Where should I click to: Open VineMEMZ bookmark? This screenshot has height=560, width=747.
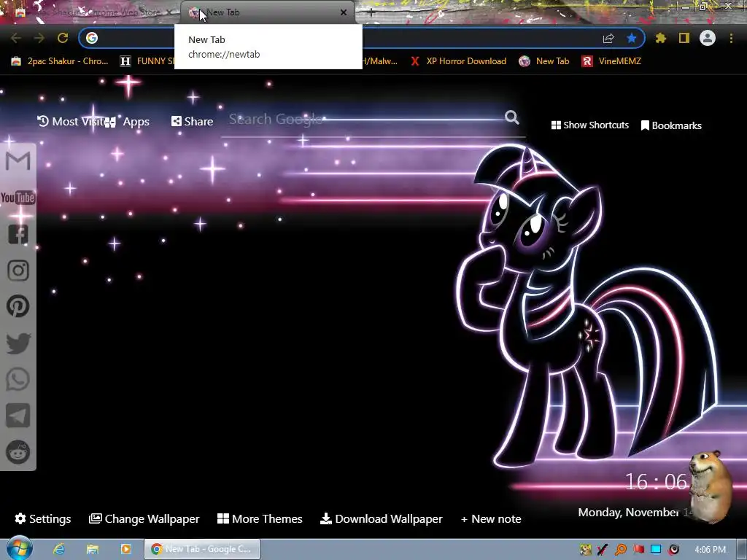611,61
